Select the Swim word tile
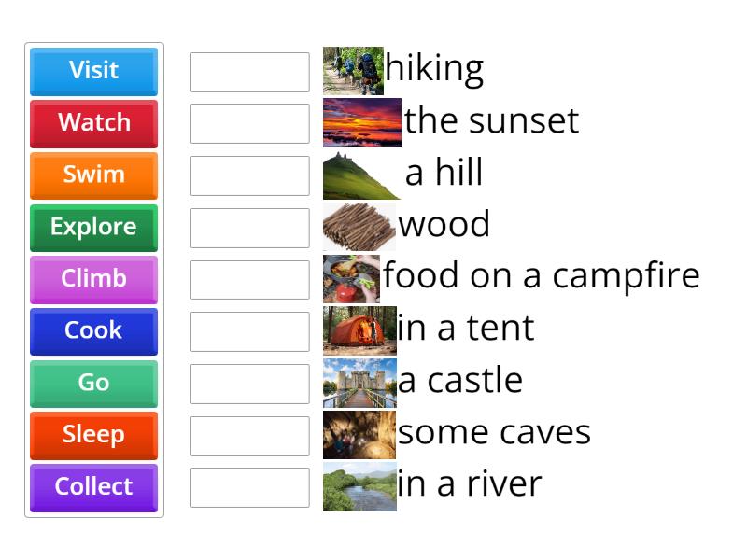This screenshot has height=560, width=747. click(x=93, y=175)
